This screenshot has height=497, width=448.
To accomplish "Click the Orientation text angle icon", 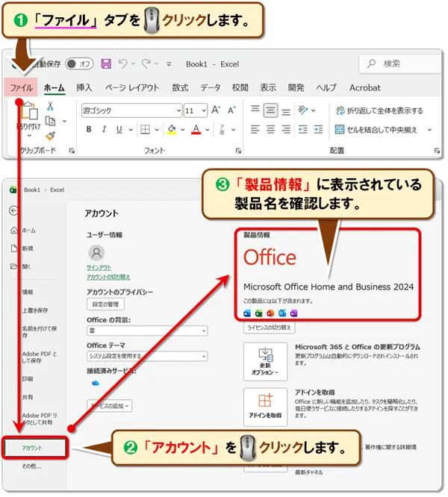I will tap(303, 110).
